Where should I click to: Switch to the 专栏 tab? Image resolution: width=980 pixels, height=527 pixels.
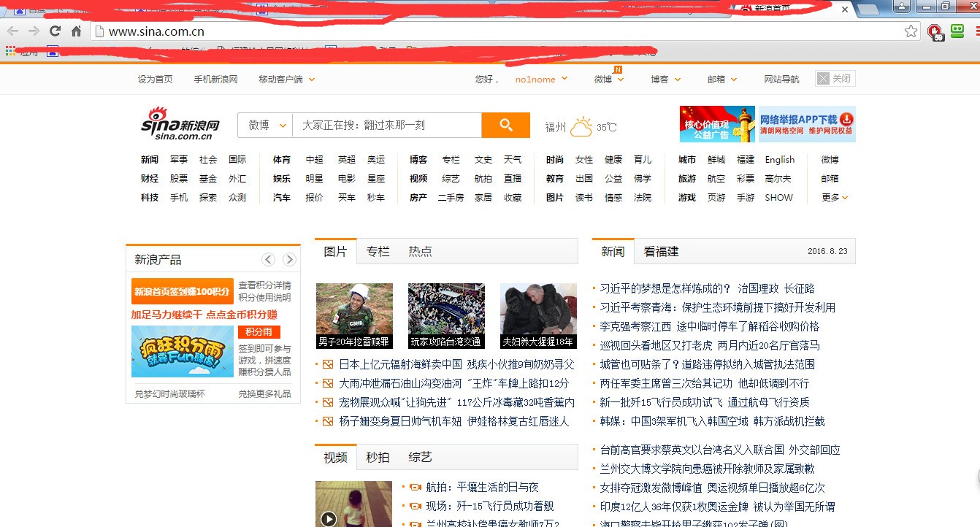tap(378, 251)
